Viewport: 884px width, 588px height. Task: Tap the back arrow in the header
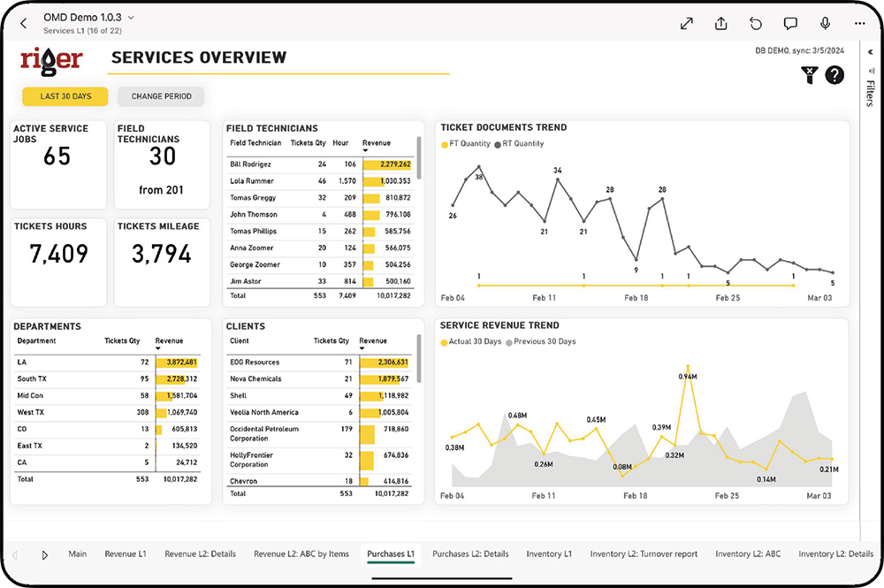point(24,24)
